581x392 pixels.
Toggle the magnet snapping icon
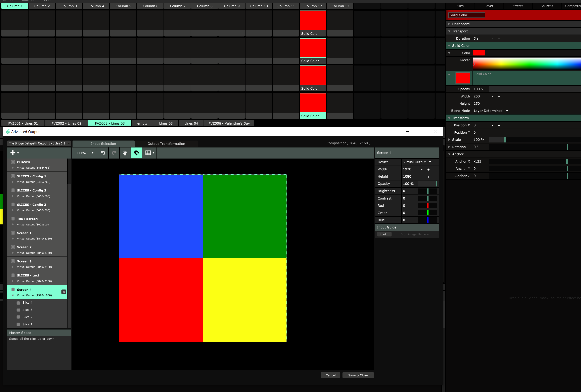coord(136,153)
